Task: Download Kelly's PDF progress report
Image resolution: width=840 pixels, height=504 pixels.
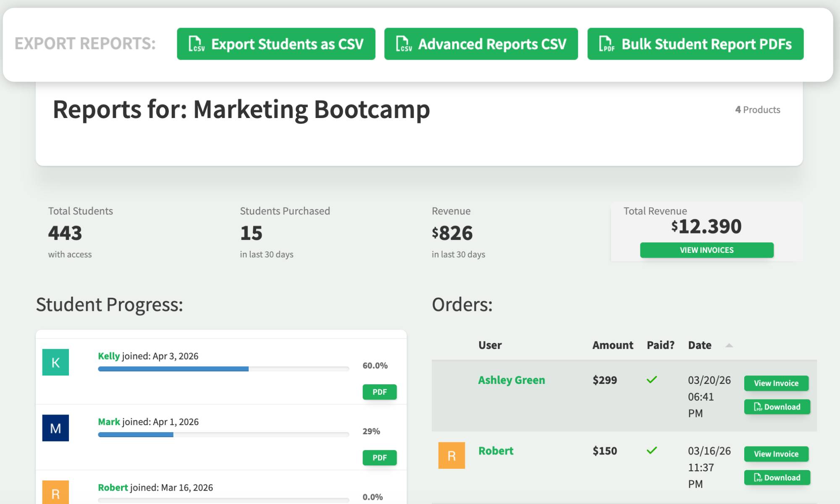Action: point(380,392)
